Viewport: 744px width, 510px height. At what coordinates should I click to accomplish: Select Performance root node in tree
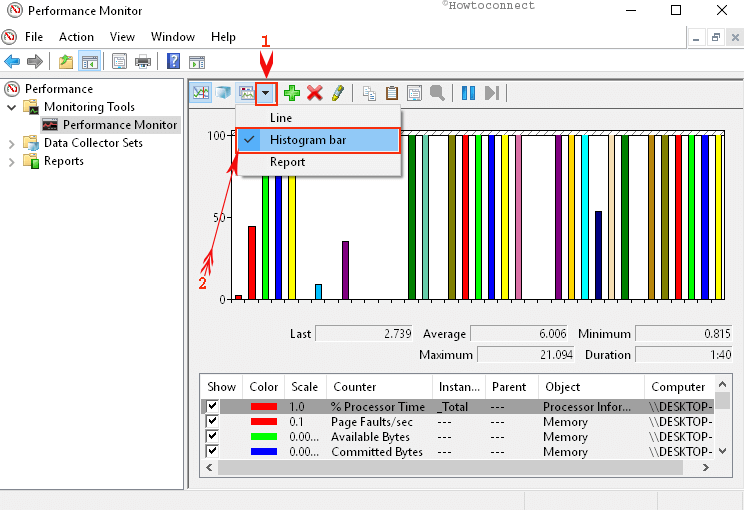pos(59,89)
